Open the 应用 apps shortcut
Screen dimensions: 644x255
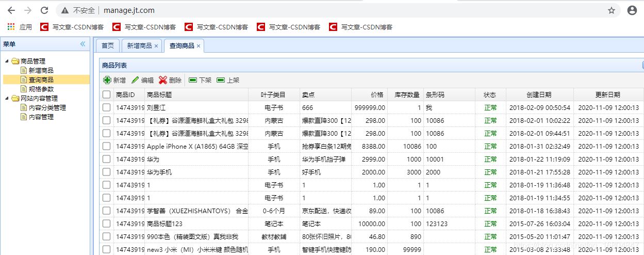(20, 27)
